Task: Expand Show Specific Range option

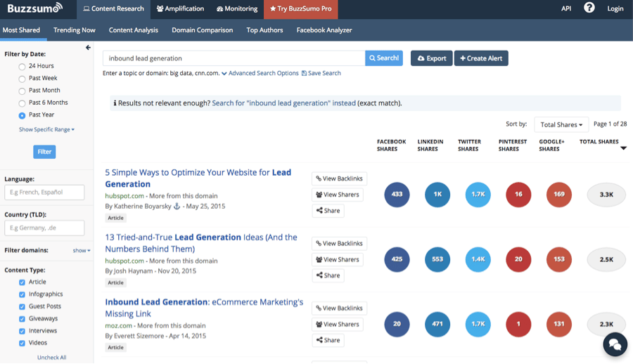Action: [46, 129]
